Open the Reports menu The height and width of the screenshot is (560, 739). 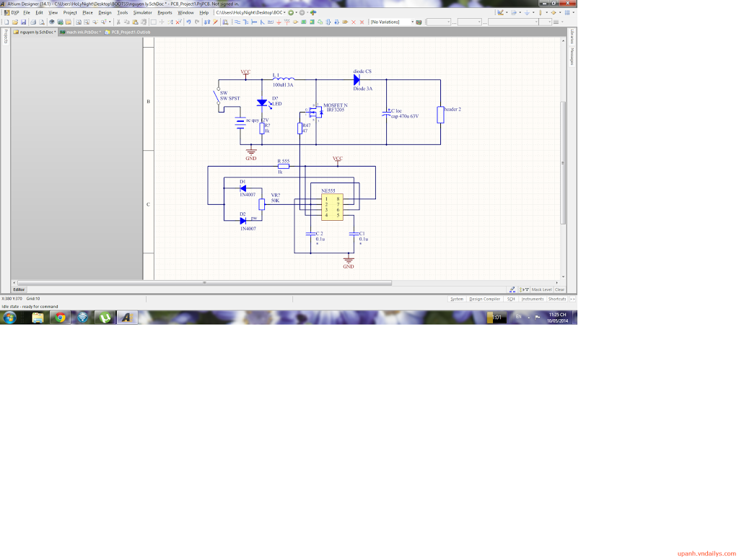tap(165, 13)
